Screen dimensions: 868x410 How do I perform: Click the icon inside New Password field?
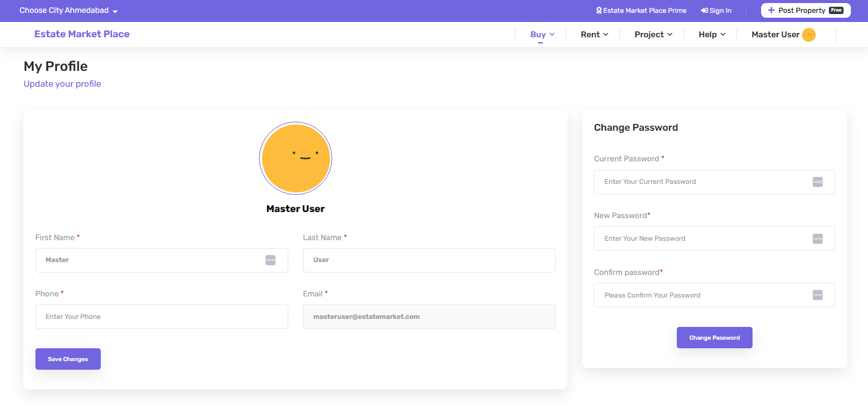(x=817, y=239)
